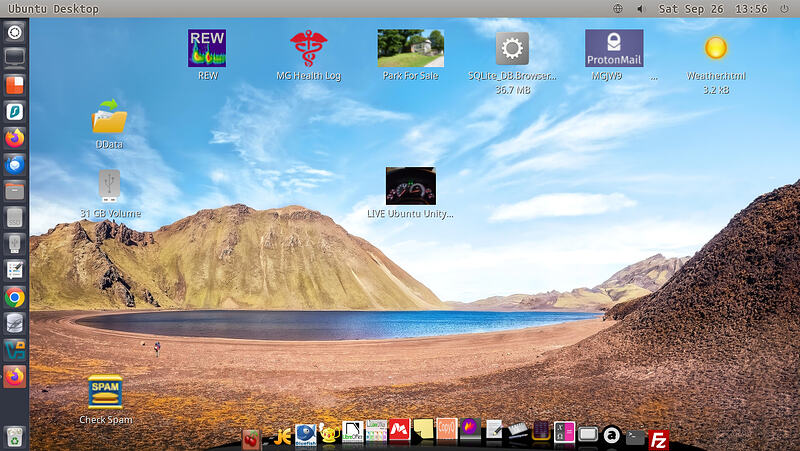Open the pink calculator dock icon

[x=564, y=433]
